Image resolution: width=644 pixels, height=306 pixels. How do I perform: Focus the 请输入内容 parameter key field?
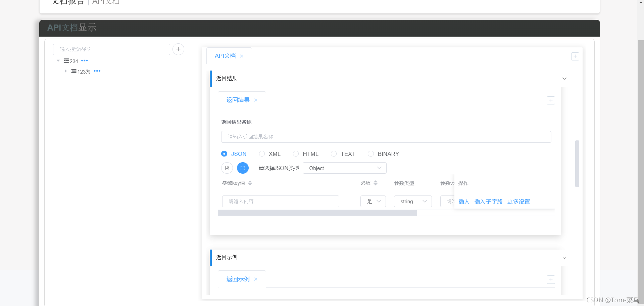(281, 201)
